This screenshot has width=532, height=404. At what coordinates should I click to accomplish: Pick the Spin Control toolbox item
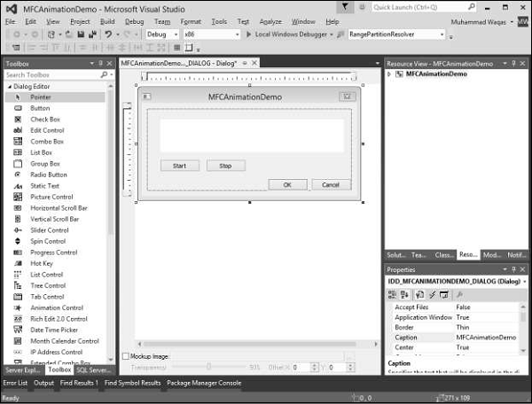55,241
